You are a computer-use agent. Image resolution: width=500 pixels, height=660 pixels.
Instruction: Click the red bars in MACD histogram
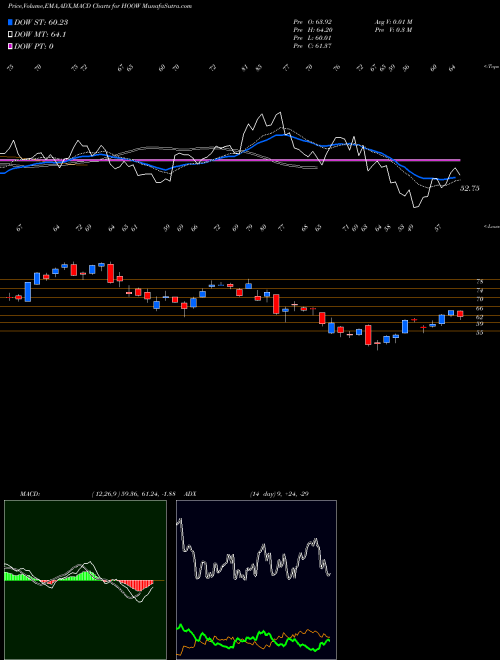click(137, 585)
